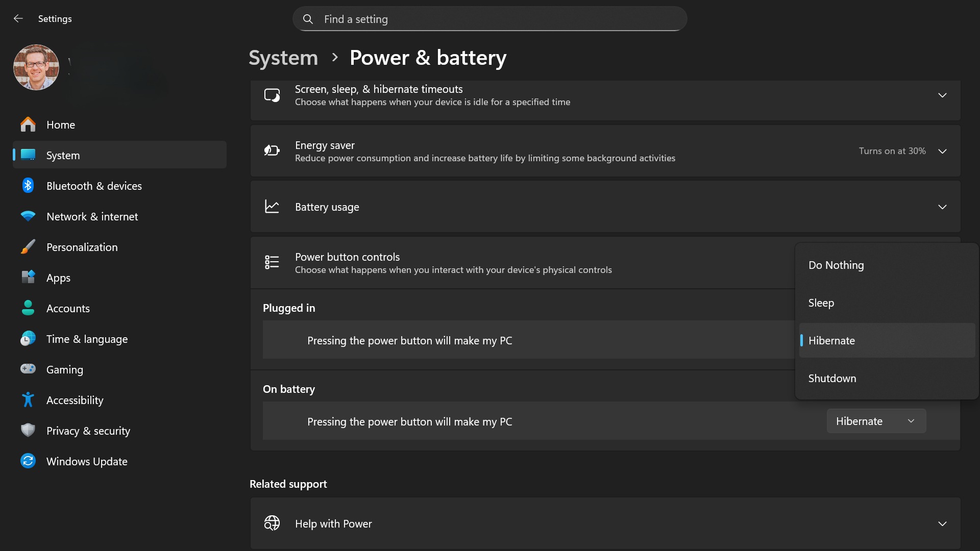Click the Personalization paintbrush icon

[x=28, y=247]
